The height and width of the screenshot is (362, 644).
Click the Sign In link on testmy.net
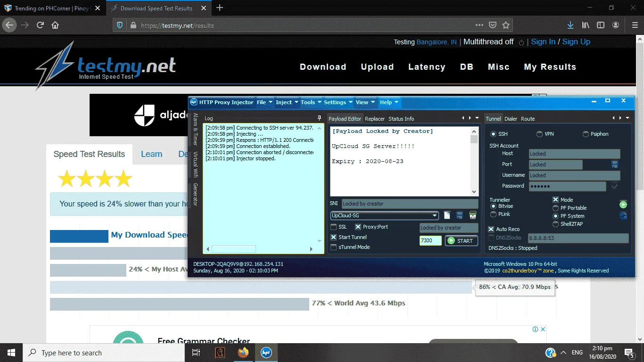coord(543,41)
